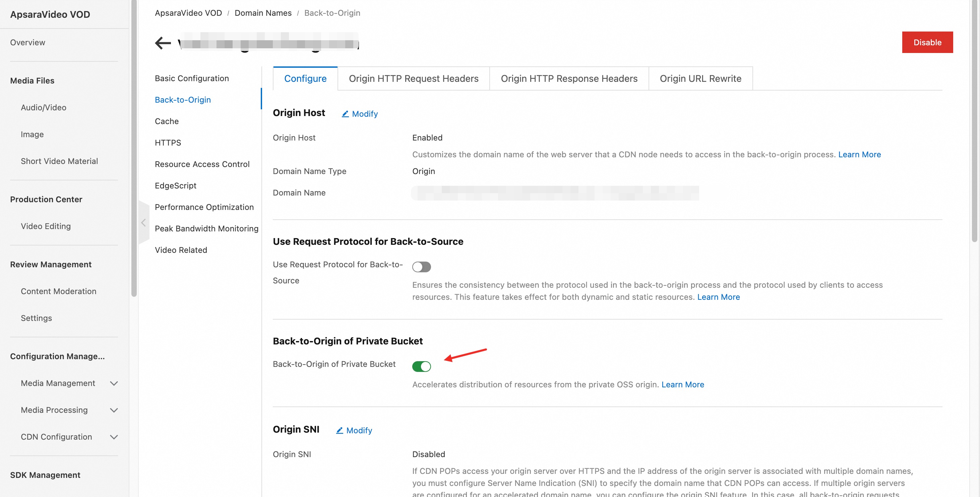The image size is (980, 497).
Task: Open Learn More link for request protocol description
Action: pos(718,297)
